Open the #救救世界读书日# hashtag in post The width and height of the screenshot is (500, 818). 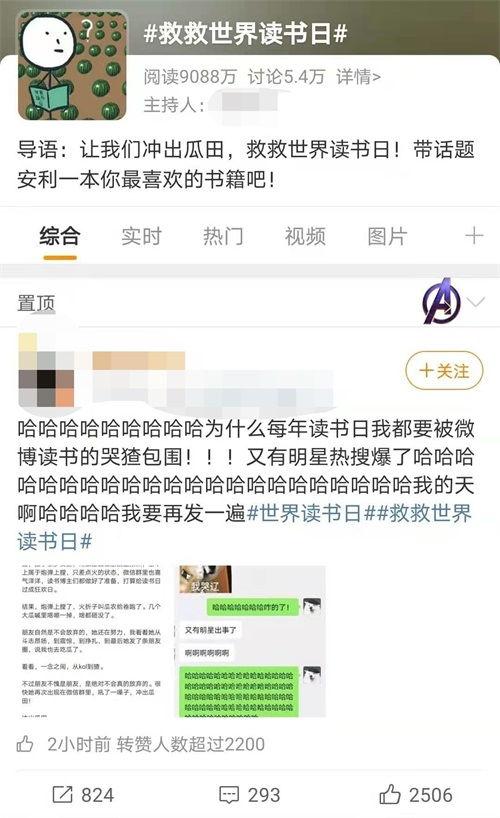[x=244, y=527]
